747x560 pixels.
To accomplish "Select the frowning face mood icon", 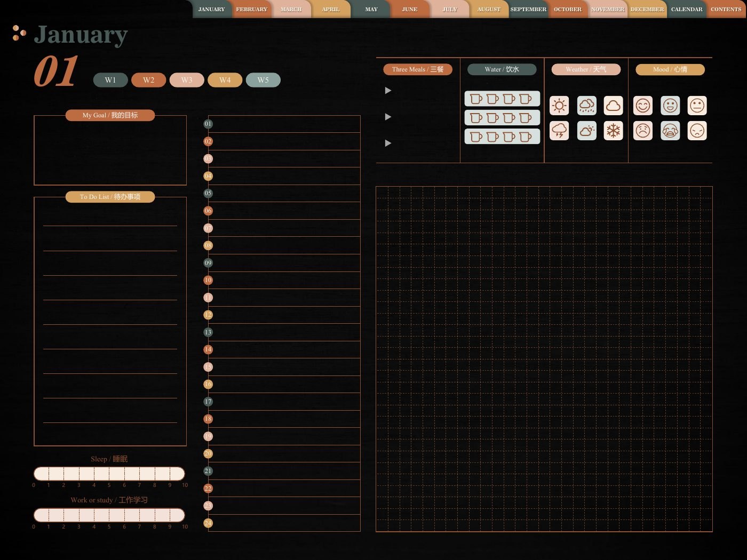I will tap(643, 131).
